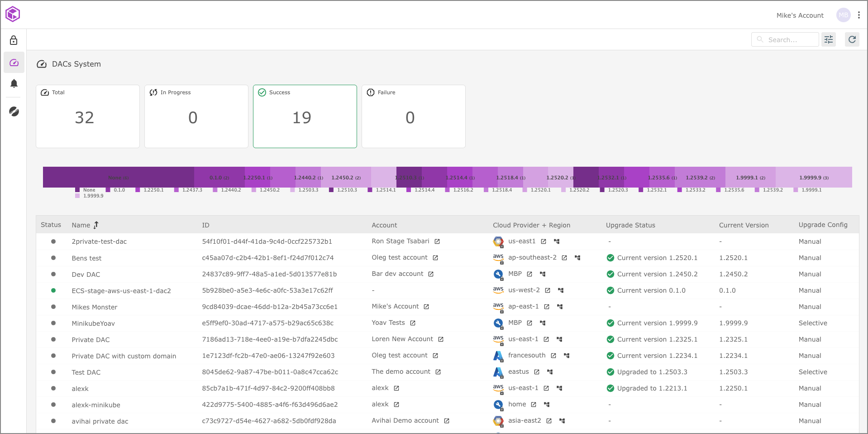The image size is (868, 434).
Task: Open notifications bell in sidebar
Action: 14,83
